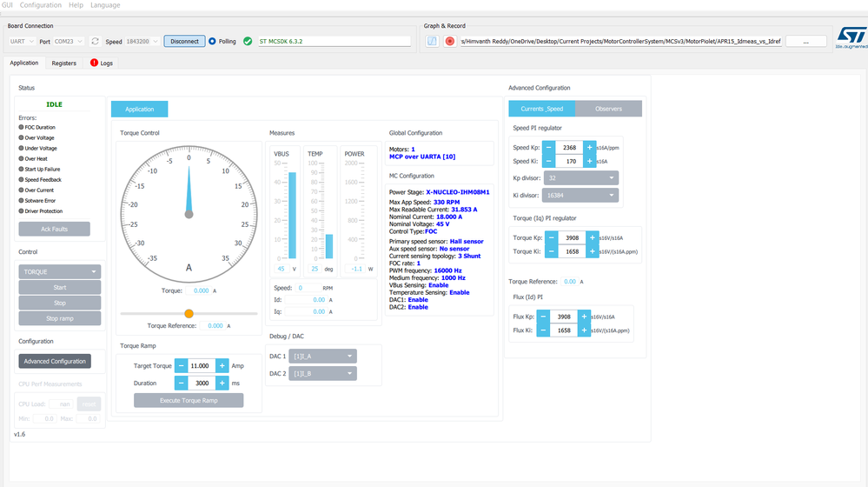Click the Stop ramp button
Screen dimensions: 868x487
[x=60, y=318]
